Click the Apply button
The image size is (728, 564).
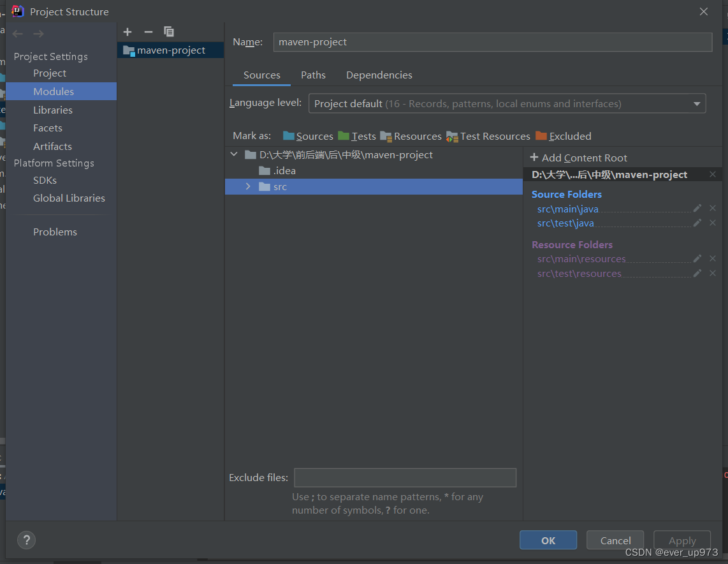[x=682, y=540]
